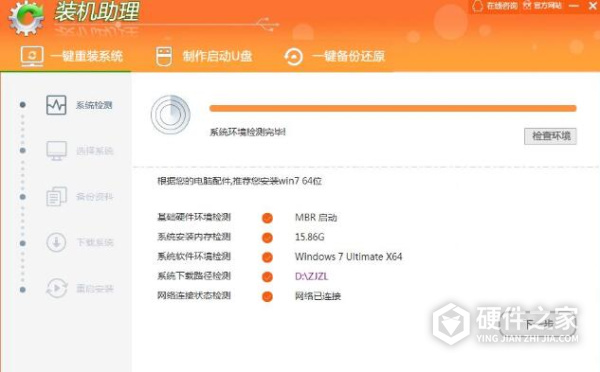Click the orange check icon beside 网络已连接
600x372 pixels.
(267, 296)
